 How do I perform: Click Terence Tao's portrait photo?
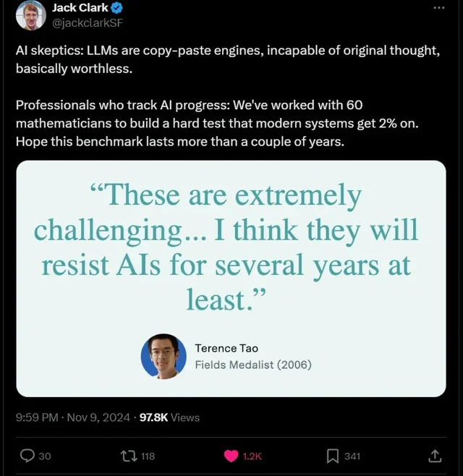tap(163, 357)
